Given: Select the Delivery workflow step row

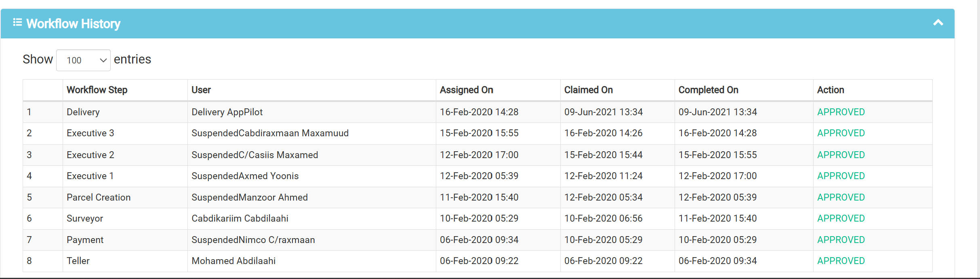Looking at the screenshot, I should click(x=477, y=112).
